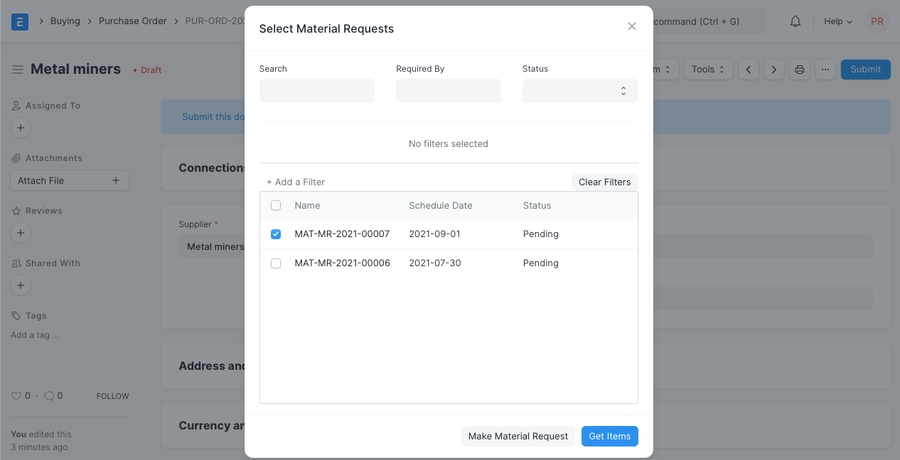Uncheck MAT-MR-2021-00007 row checkbox
This screenshot has width=900, height=460.
[x=276, y=234]
